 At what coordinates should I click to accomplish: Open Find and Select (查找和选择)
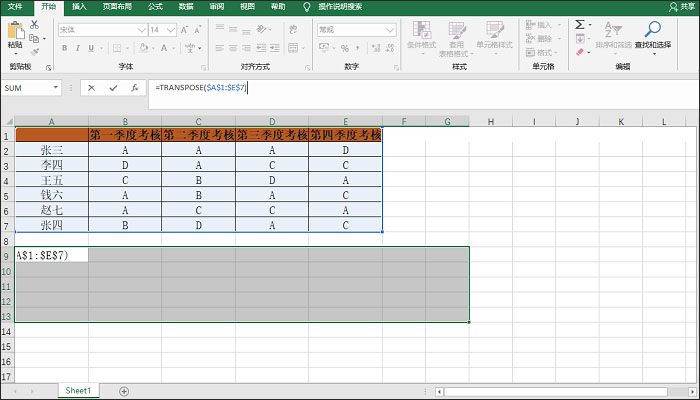pos(653,38)
